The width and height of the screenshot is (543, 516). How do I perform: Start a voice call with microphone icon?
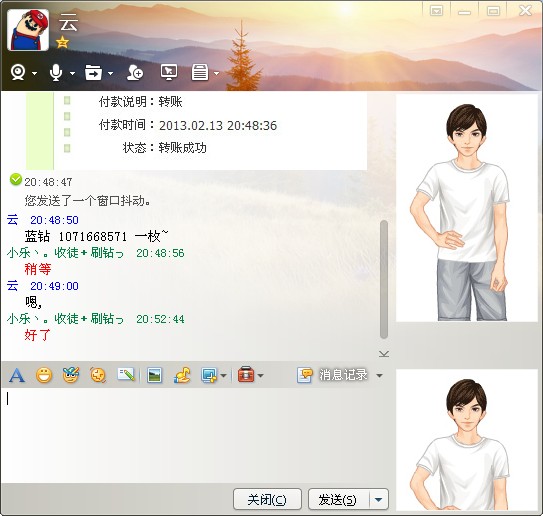(56, 72)
